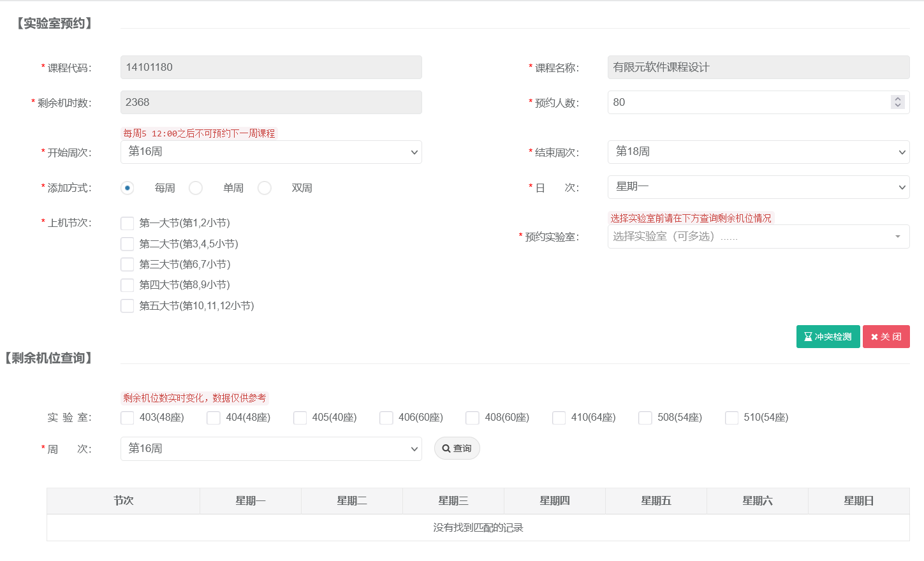Click the 预约人数 number stepper arrows

pos(898,102)
